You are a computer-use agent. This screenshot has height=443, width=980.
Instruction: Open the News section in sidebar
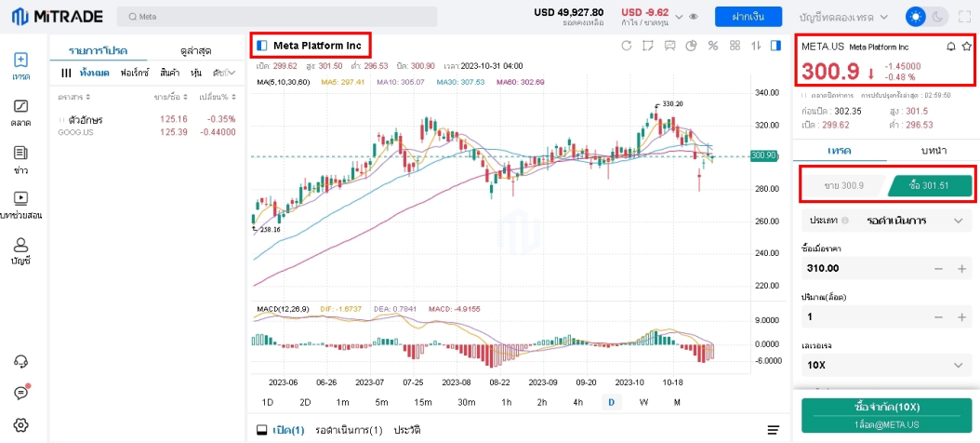20,158
